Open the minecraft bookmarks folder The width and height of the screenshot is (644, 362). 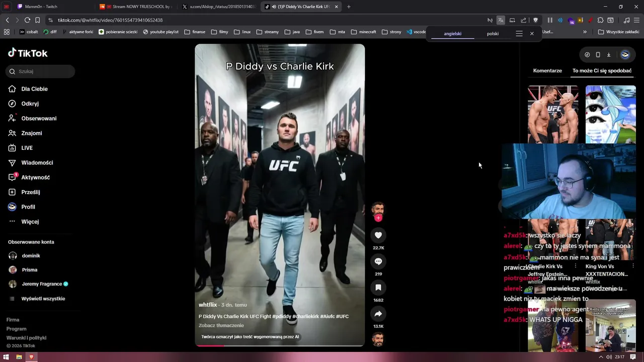coord(363,32)
